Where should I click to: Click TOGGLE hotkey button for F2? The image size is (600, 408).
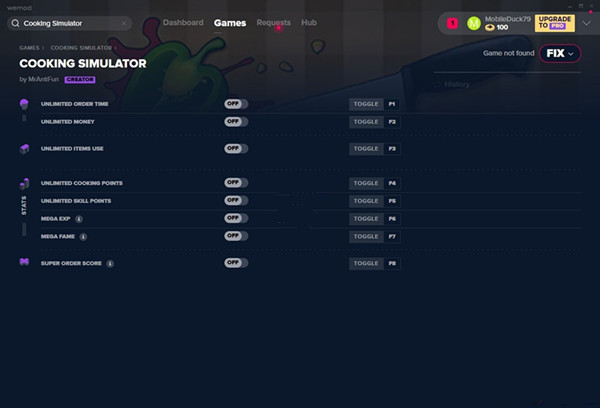point(366,122)
